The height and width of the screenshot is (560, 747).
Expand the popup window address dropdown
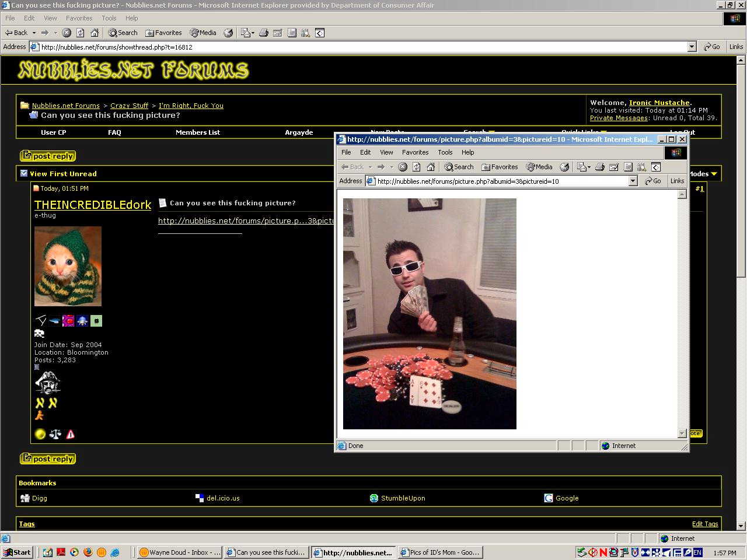click(633, 181)
